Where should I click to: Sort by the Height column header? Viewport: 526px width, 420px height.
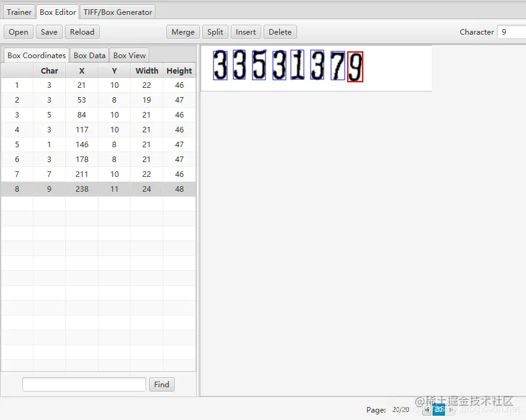[179, 71]
